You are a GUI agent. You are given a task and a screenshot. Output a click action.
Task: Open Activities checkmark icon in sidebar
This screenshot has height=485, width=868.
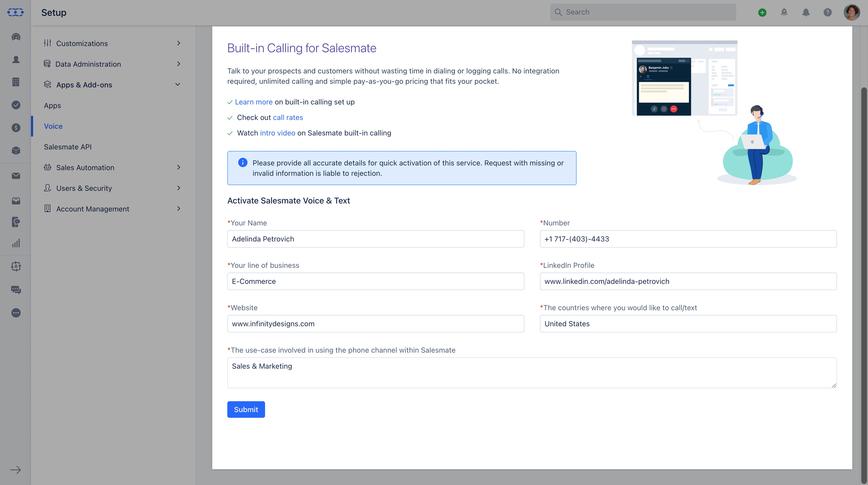click(x=16, y=105)
